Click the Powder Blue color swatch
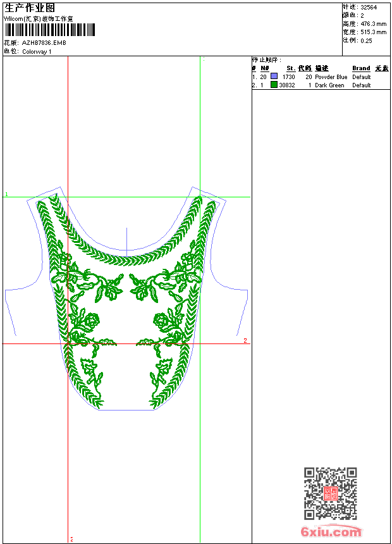The image size is (392, 544). 274,76
